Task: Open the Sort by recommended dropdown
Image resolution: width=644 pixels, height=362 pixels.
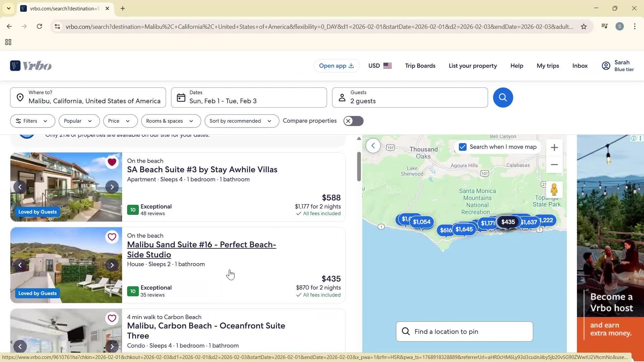Action: click(x=241, y=121)
